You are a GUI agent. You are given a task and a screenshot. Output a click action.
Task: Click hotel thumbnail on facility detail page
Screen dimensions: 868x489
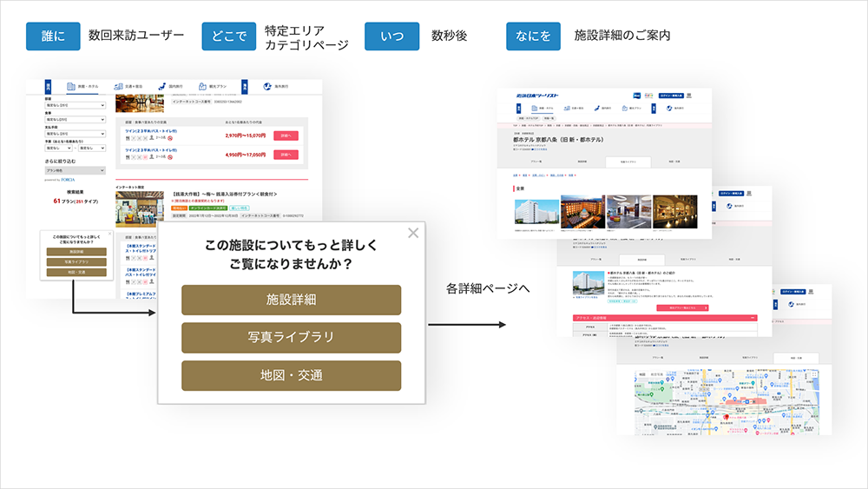click(589, 282)
